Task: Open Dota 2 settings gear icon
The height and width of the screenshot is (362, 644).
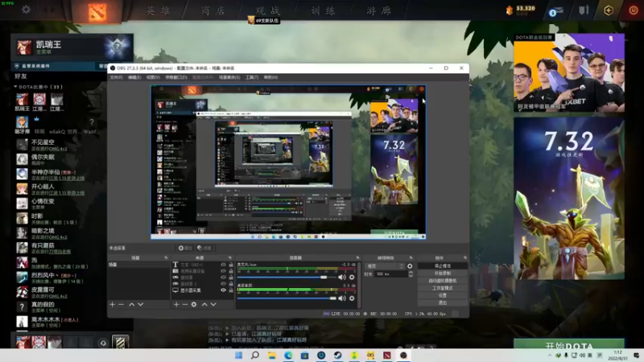Action: coord(26,9)
